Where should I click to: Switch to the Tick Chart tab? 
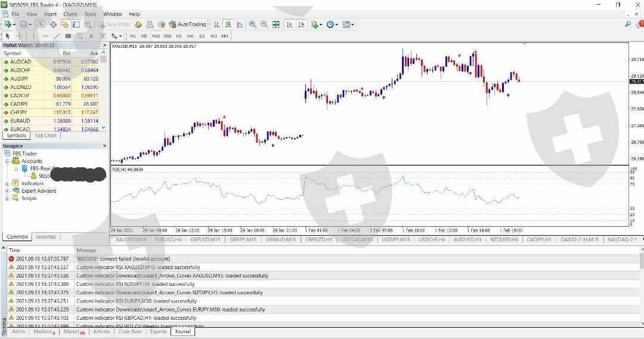coord(45,135)
